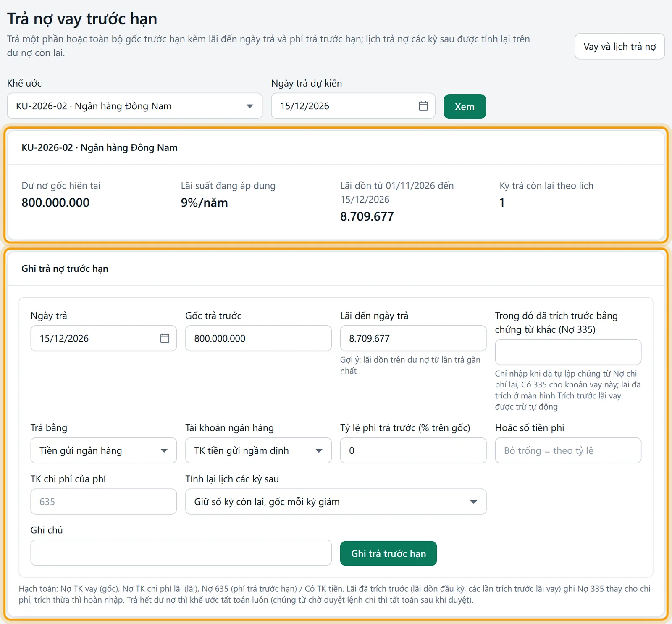Open Vay và lịch trả nợ
This screenshot has height=624, width=672.
click(619, 47)
